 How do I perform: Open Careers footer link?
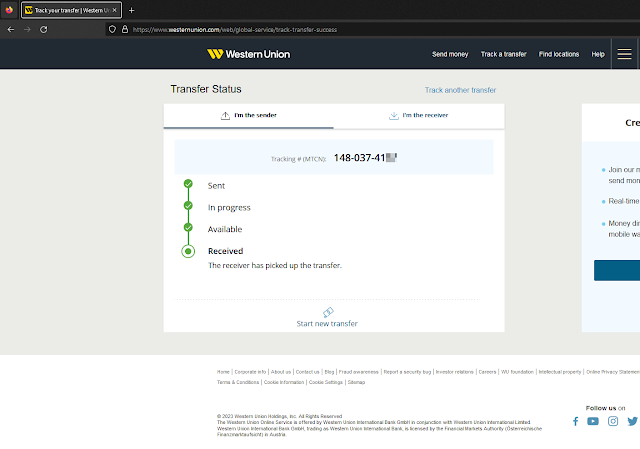pos(487,372)
